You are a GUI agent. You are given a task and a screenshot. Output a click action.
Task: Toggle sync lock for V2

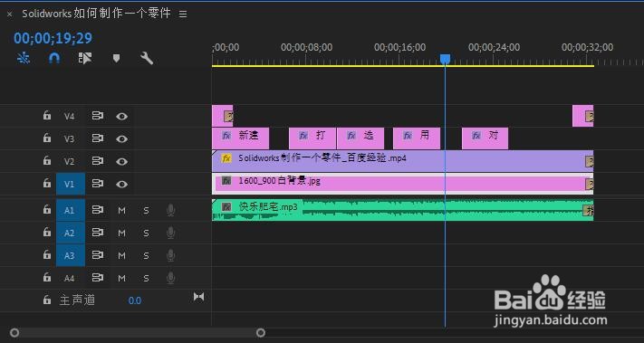coord(97,161)
